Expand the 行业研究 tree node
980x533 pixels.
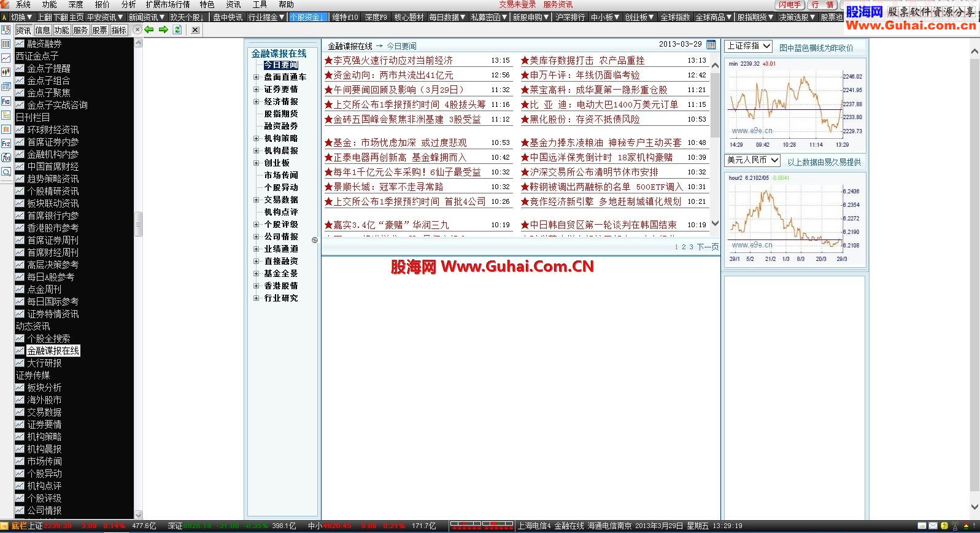257,298
